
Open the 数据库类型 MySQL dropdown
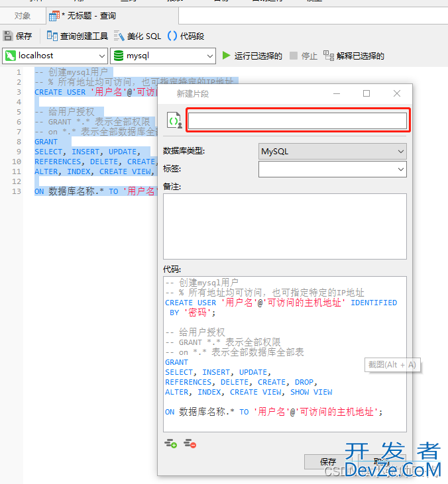pyautogui.click(x=333, y=151)
